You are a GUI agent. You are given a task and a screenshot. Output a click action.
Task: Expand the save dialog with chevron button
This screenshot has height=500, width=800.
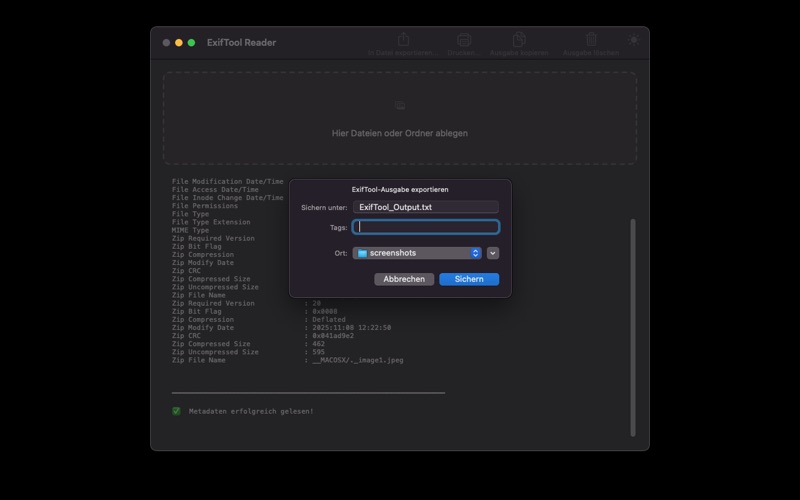(492, 253)
